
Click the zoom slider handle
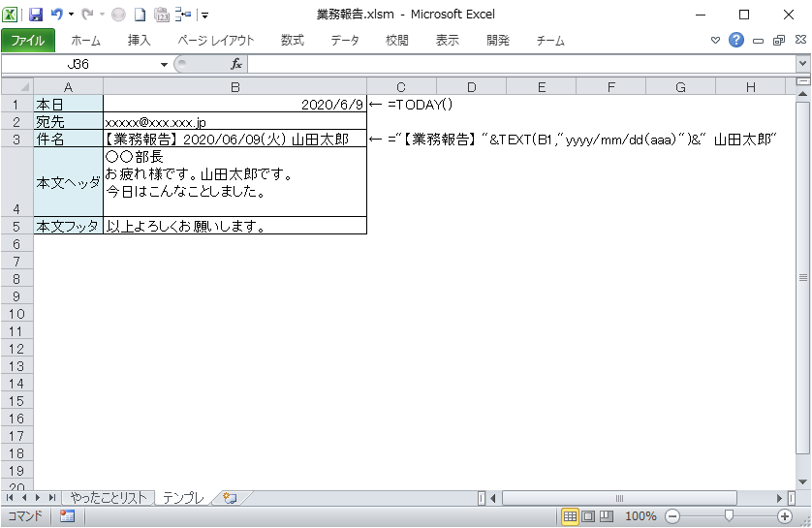729,515
